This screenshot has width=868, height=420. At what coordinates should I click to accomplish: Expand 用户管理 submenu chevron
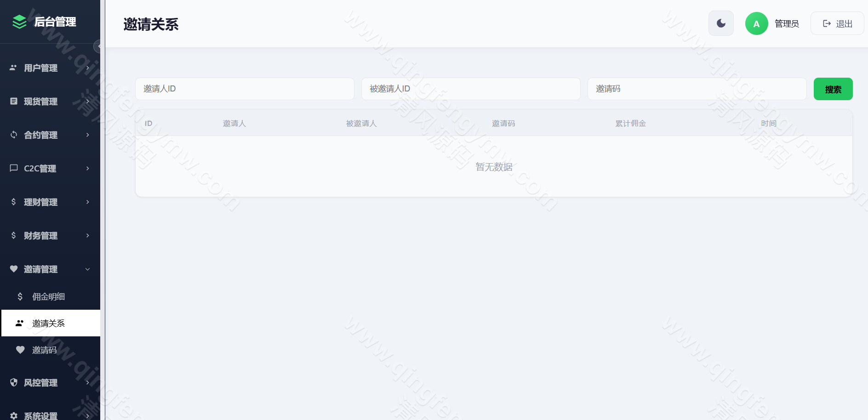pyautogui.click(x=87, y=68)
